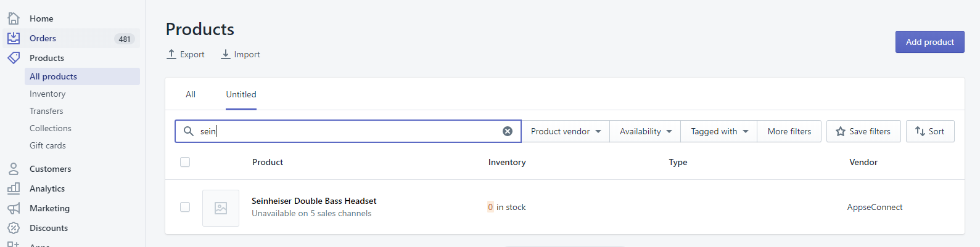Image resolution: width=980 pixels, height=247 pixels.
Task: Click the Home icon in the sidebar
Action: [x=14, y=18]
